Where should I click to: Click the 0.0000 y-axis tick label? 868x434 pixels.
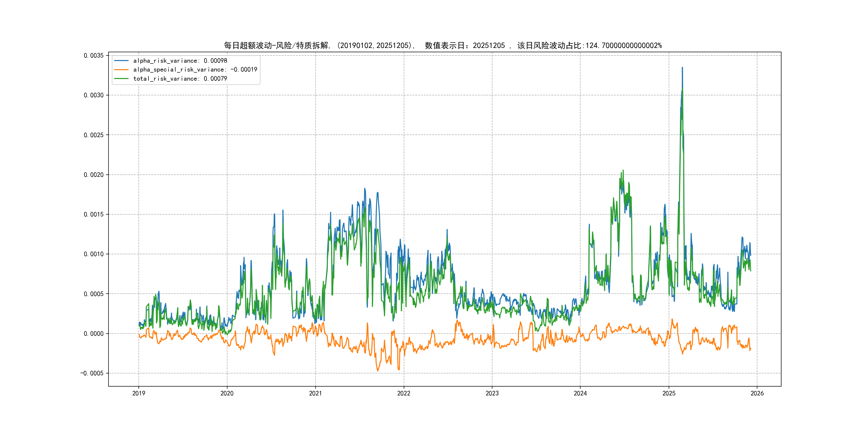click(94, 334)
